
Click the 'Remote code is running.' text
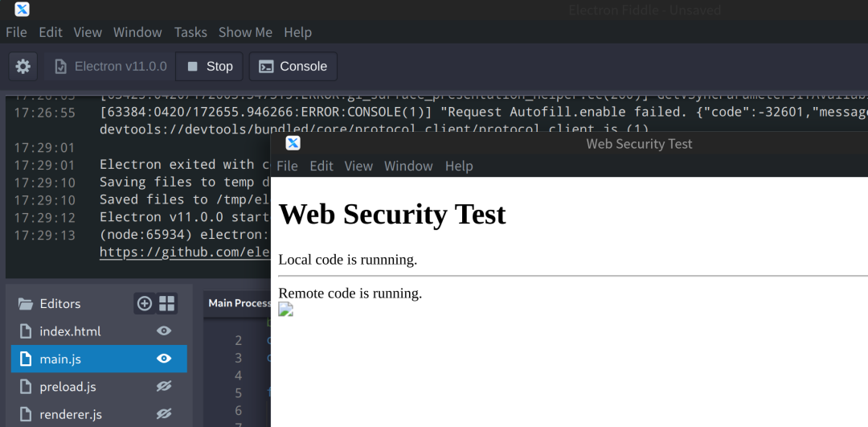point(350,294)
